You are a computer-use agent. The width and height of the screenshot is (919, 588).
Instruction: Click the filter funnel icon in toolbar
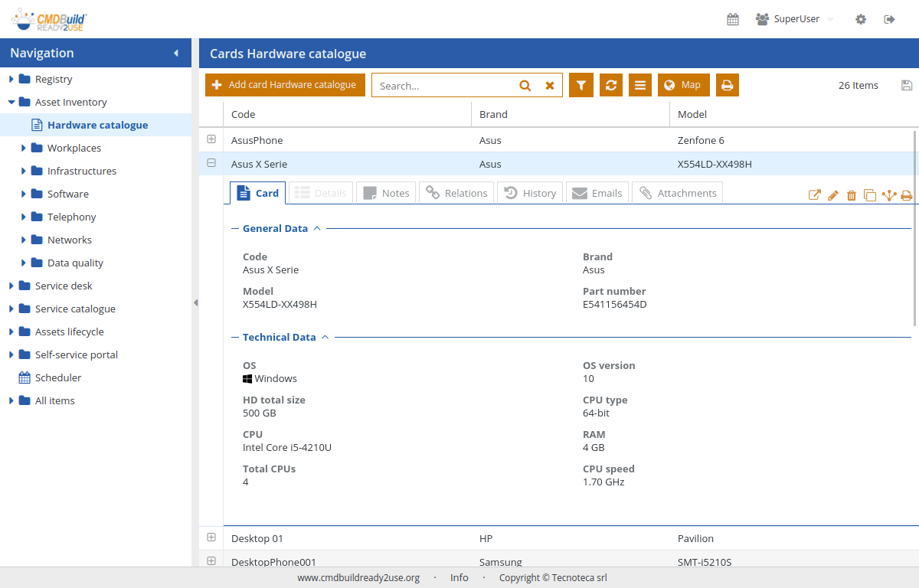(x=581, y=85)
